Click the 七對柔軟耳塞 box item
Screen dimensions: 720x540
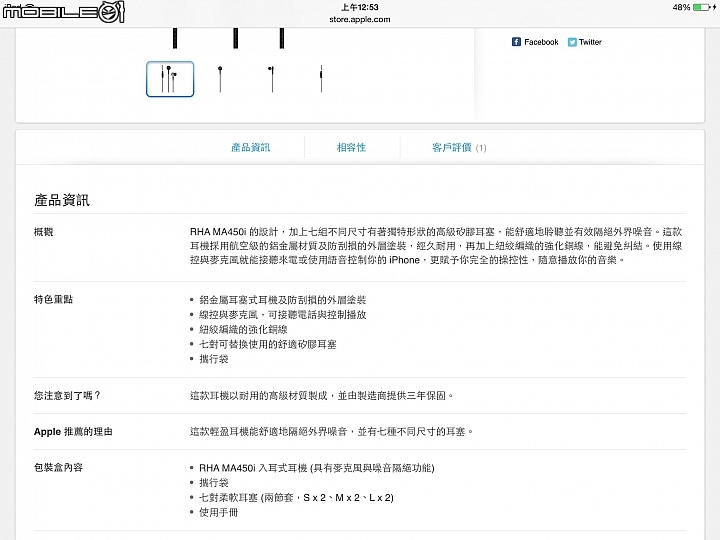point(296,497)
